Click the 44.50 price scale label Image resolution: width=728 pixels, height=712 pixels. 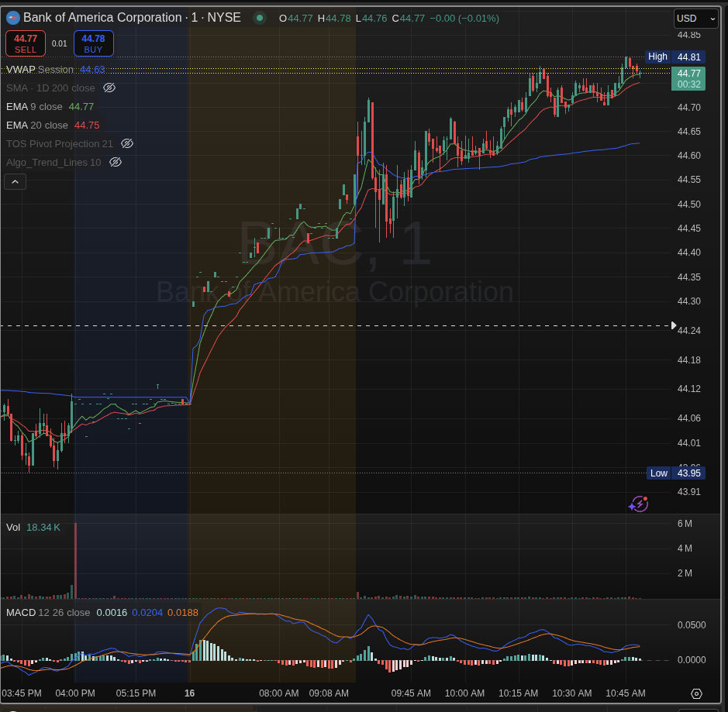[x=689, y=204]
